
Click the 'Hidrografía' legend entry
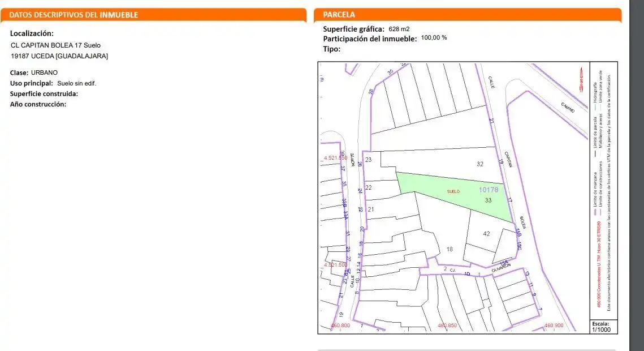595,93
